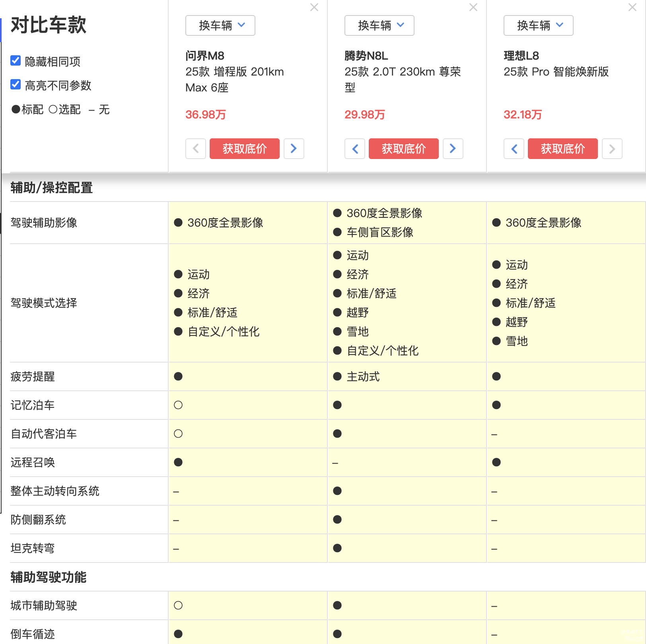Open 换车辆 dropdown for 问界M8
This screenshot has height=644, width=646.
pyautogui.click(x=220, y=25)
